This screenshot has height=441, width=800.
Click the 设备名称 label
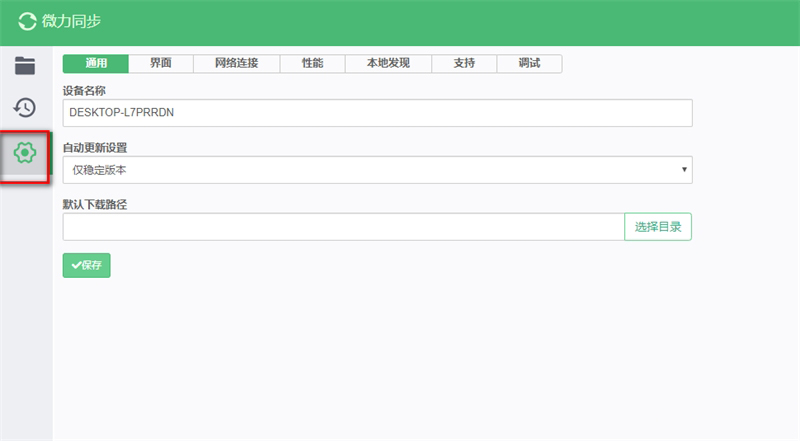pos(84,91)
